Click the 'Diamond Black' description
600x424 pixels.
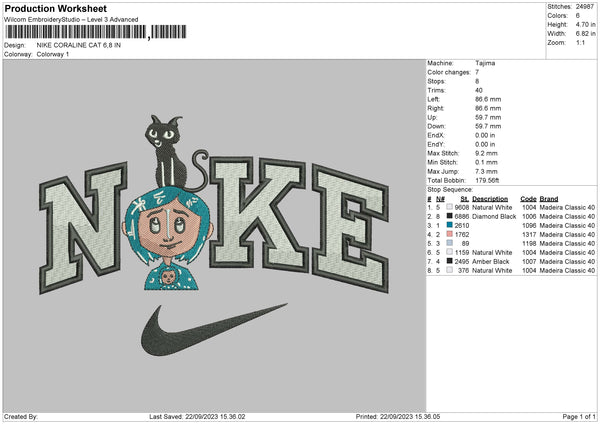[494, 217]
